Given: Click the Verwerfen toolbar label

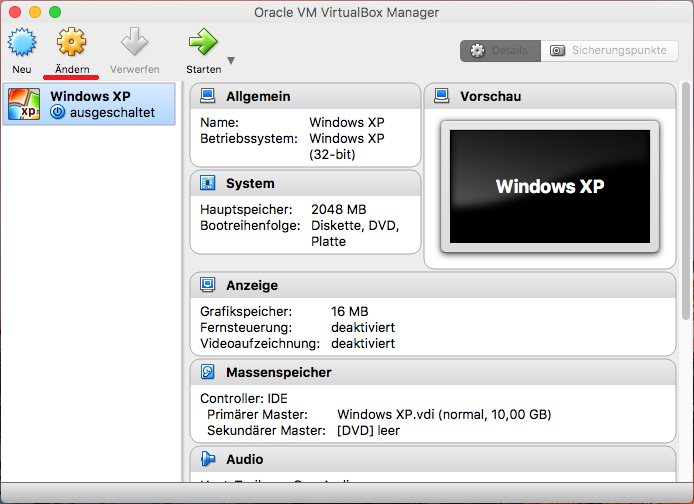Looking at the screenshot, I should [135, 69].
